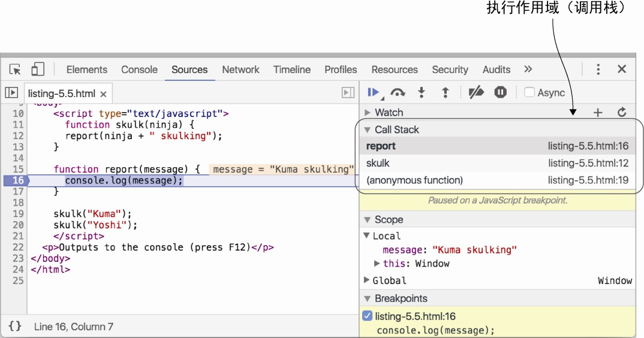Switch to the Console tab
The image size is (644, 338).
tap(139, 70)
